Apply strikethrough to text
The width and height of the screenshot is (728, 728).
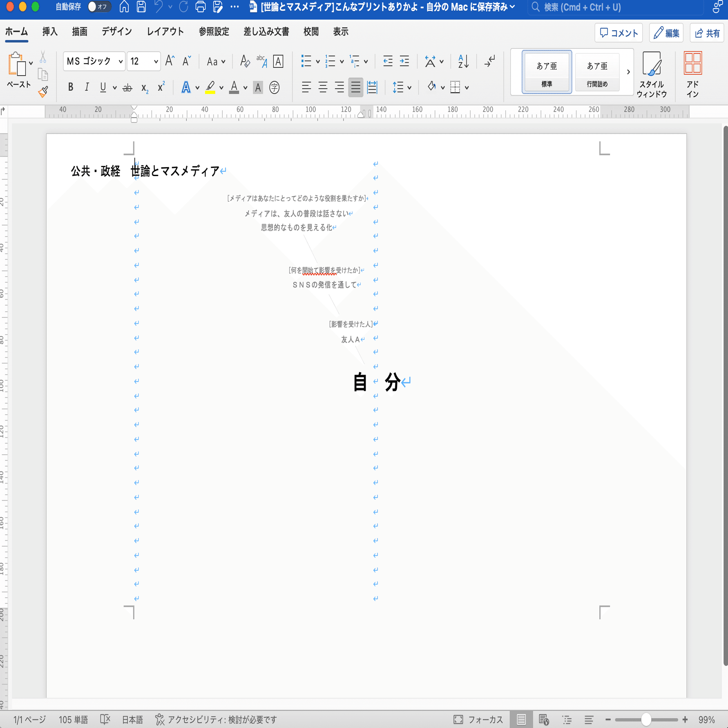[x=127, y=87]
